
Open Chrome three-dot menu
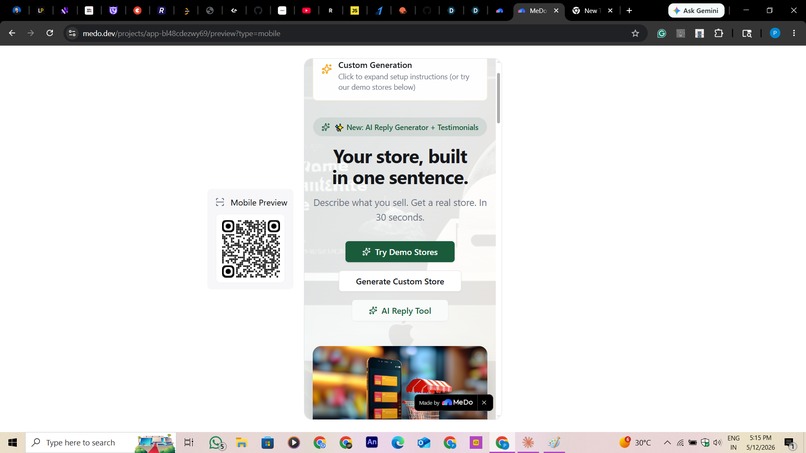coord(794,33)
